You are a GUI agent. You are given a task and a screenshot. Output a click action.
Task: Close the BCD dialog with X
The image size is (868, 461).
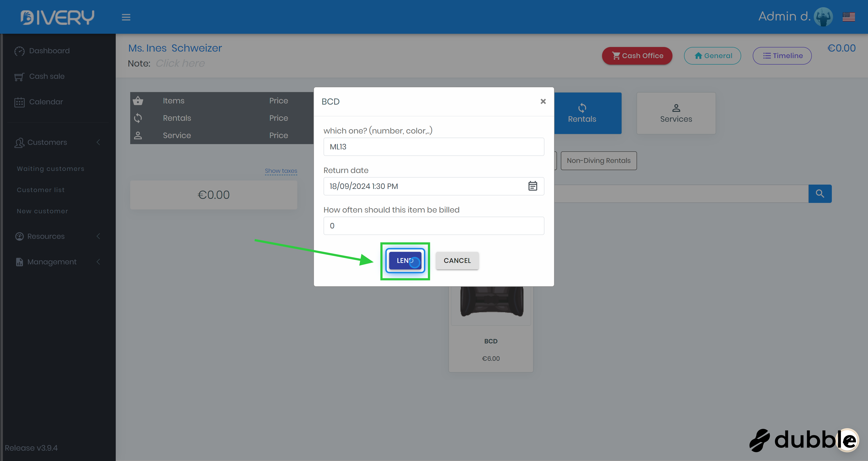(x=543, y=101)
